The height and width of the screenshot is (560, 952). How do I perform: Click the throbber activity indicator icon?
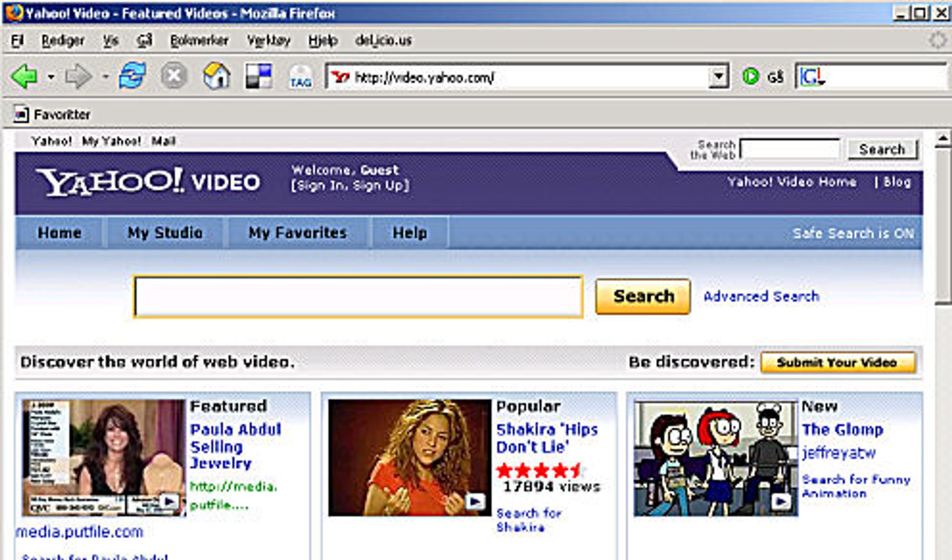937,40
